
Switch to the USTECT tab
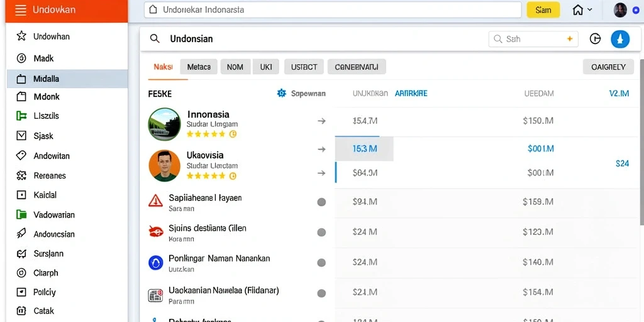[304, 67]
